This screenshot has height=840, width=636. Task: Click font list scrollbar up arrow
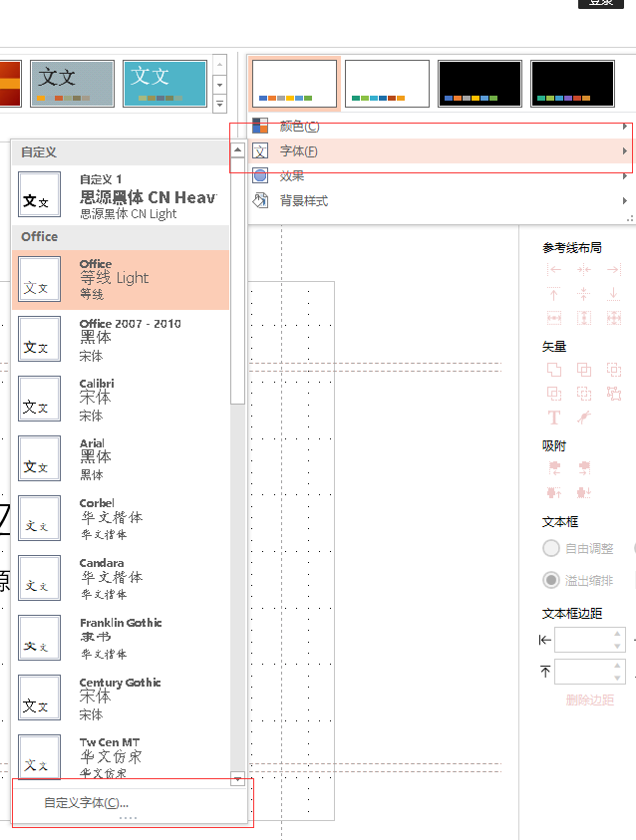coord(238,150)
